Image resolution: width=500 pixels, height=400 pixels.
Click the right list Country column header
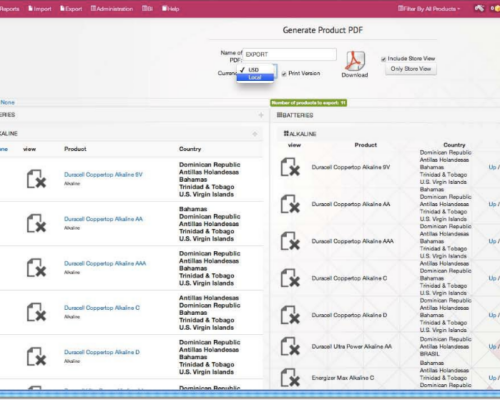[454, 145]
